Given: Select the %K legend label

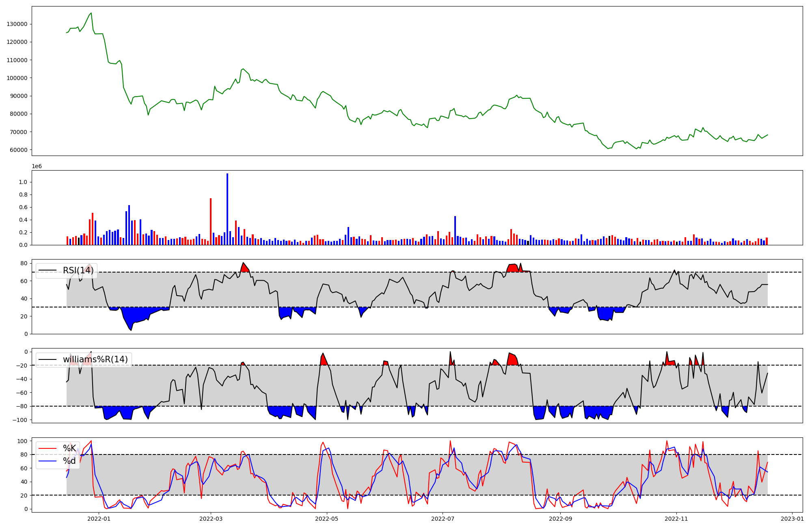Looking at the screenshot, I should coord(69,448).
